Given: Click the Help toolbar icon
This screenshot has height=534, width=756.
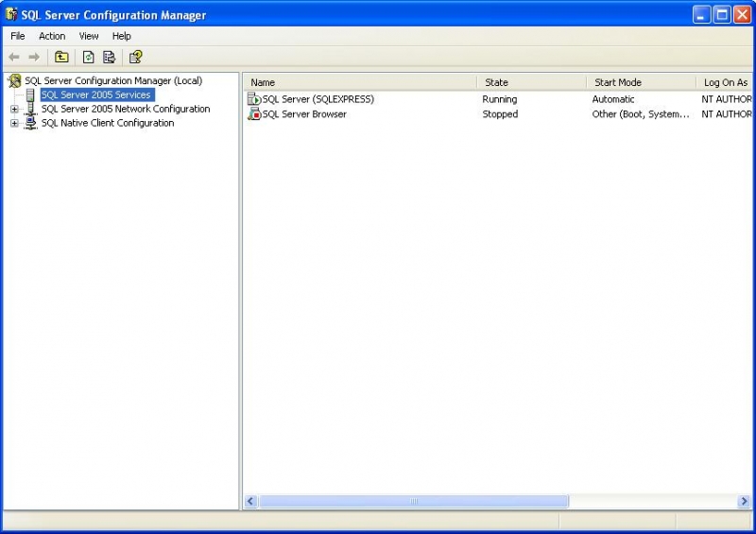Looking at the screenshot, I should [135, 57].
